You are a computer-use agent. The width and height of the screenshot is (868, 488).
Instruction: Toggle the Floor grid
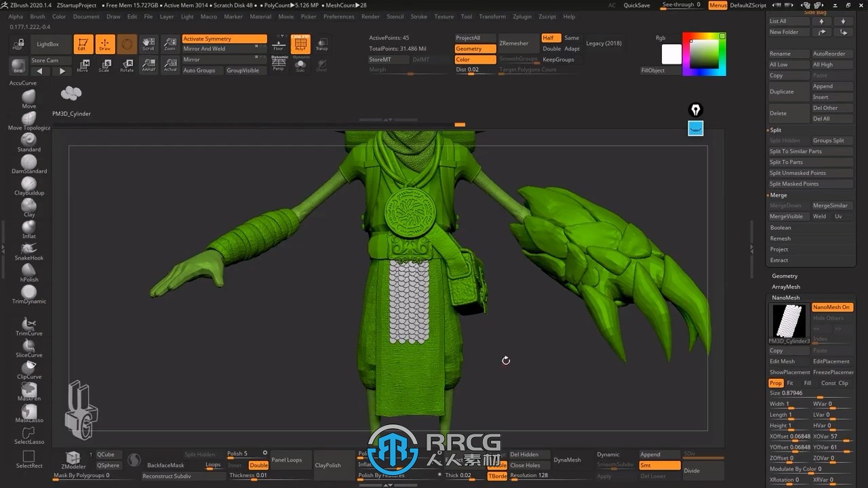click(x=278, y=44)
